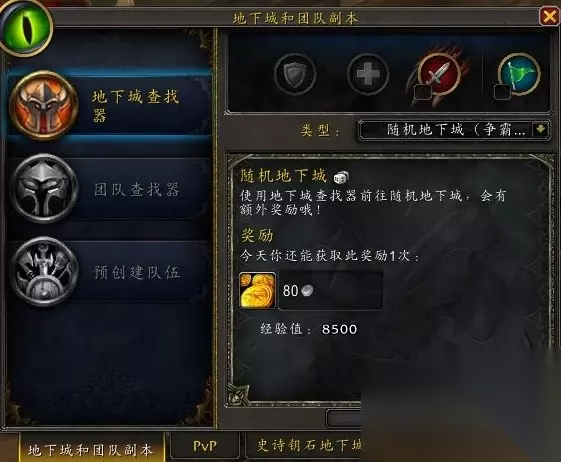Expand the 类型 dropdown arrow
Viewport: 561px width, 462px height.
[540, 129]
